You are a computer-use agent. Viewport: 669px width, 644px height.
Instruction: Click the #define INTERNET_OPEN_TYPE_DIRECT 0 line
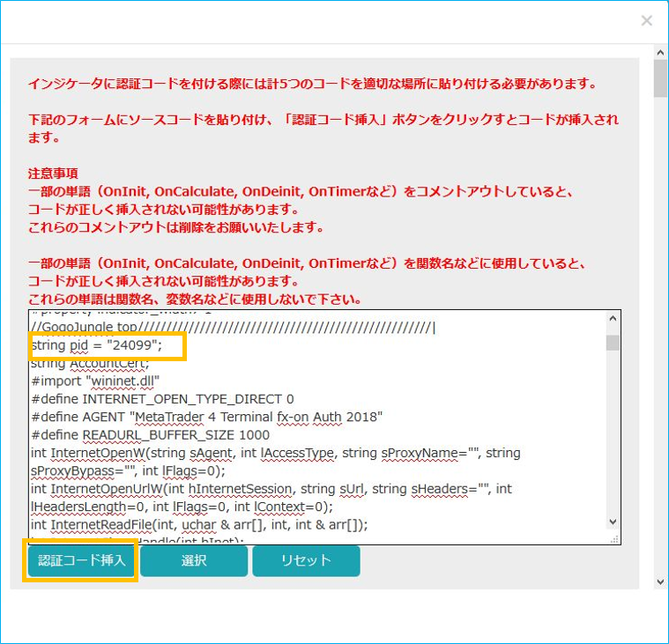162,399
